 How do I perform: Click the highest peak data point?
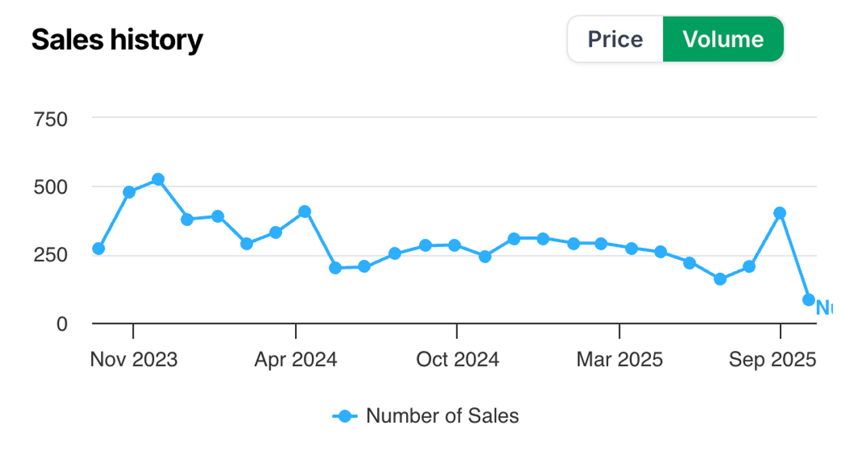click(158, 179)
